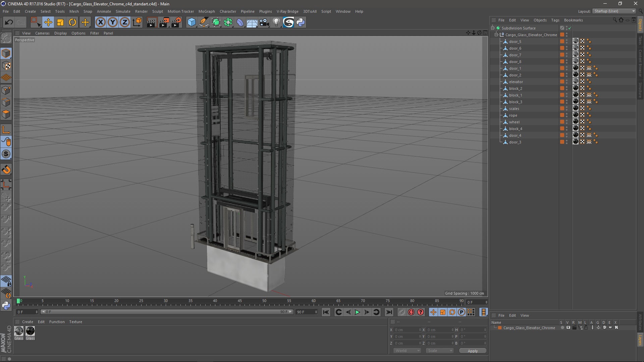Viewport: 644px width, 362px height.
Task: Click the Render to Picture Viewer icon
Action: coord(164,22)
